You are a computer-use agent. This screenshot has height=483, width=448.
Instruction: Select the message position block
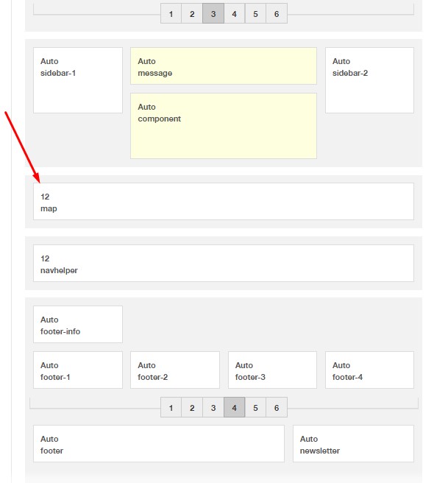point(224,66)
